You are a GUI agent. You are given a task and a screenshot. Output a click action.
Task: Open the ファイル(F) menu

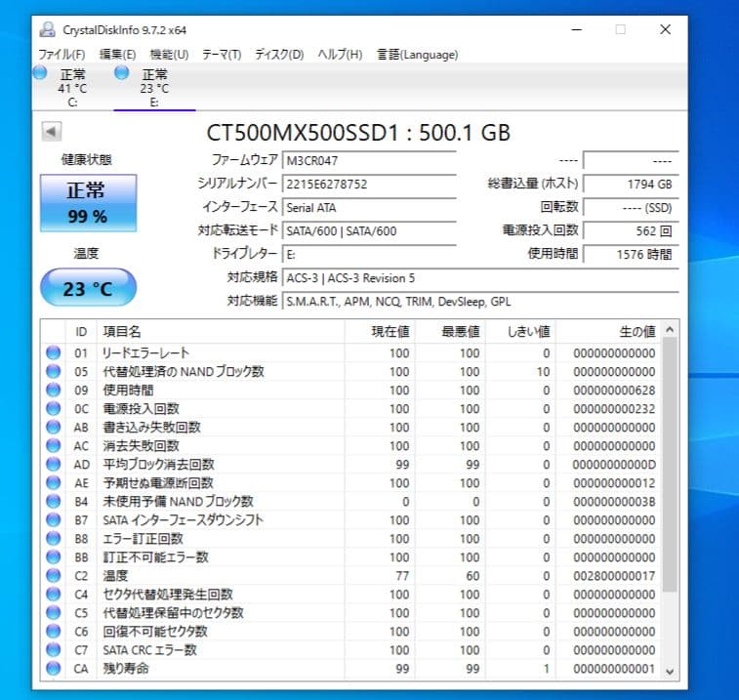click(62, 55)
